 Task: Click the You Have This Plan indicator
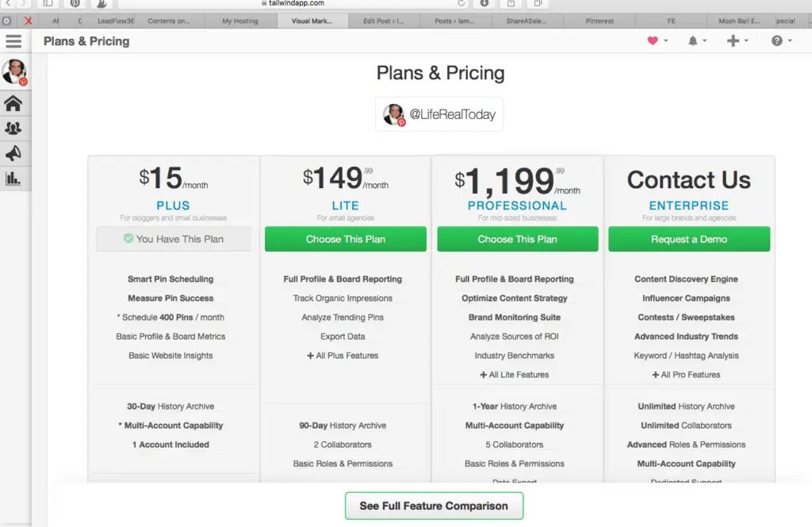coord(174,239)
